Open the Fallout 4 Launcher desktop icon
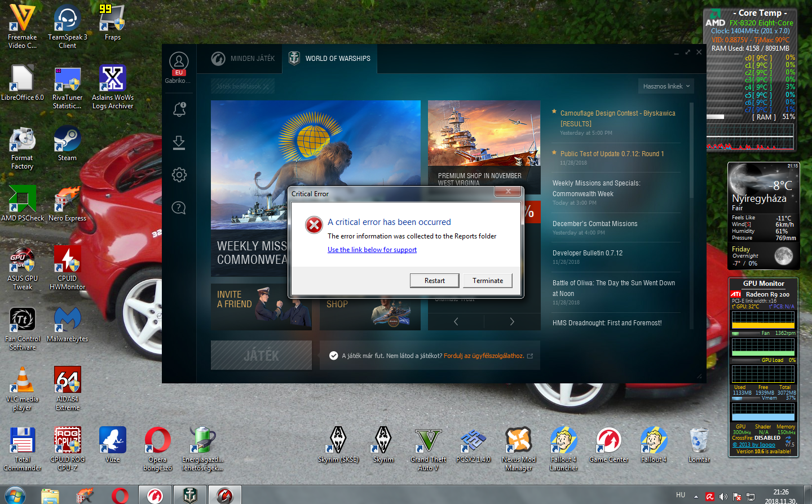 pyautogui.click(x=564, y=449)
